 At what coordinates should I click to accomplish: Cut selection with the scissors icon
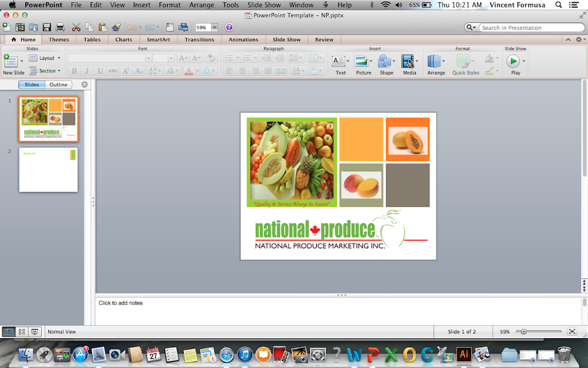[76, 27]
